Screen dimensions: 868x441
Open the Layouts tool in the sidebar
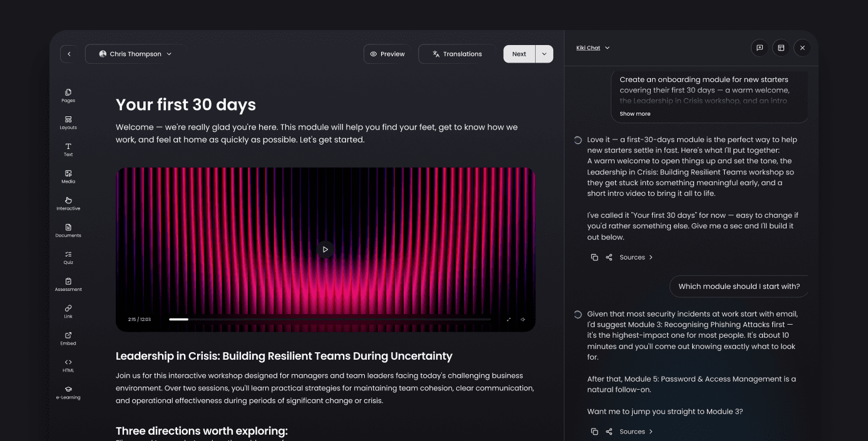68,122
